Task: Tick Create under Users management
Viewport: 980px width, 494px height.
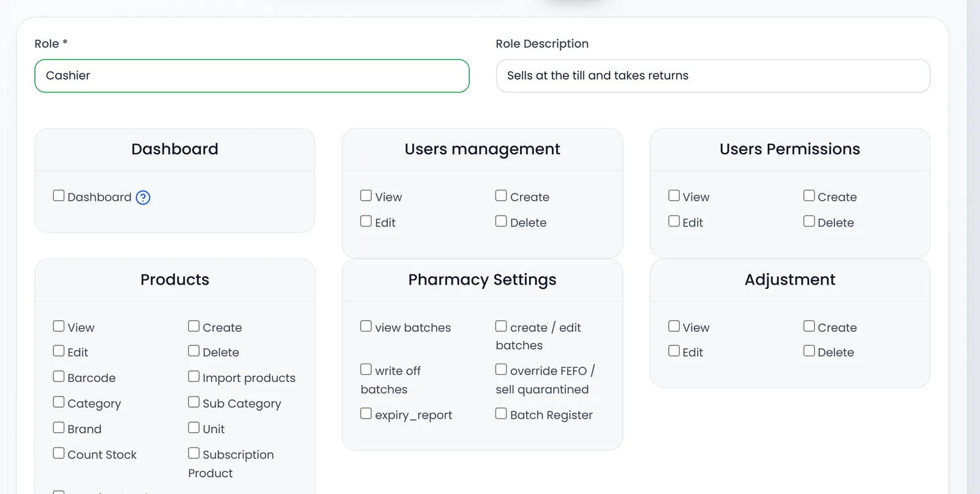Action: tap(501, 196)
